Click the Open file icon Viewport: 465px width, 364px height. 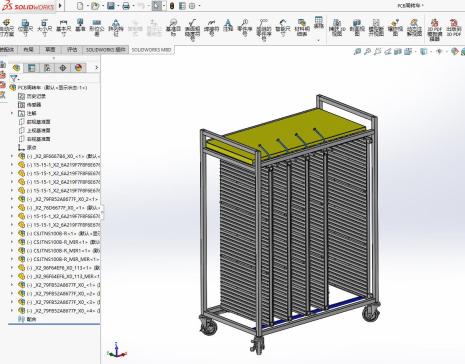point(95,6)
